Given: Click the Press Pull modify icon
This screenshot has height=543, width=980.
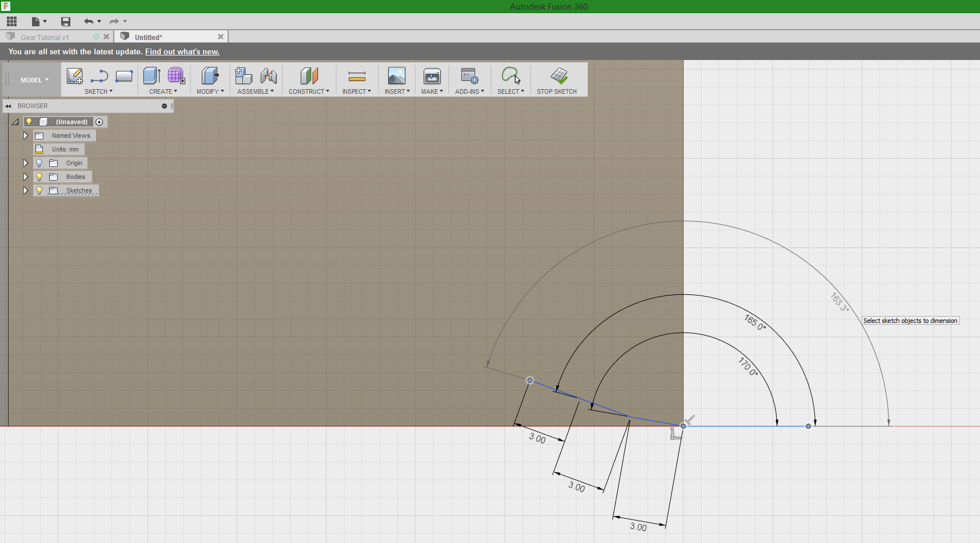Looking at the screenshot, I should 210,76.
